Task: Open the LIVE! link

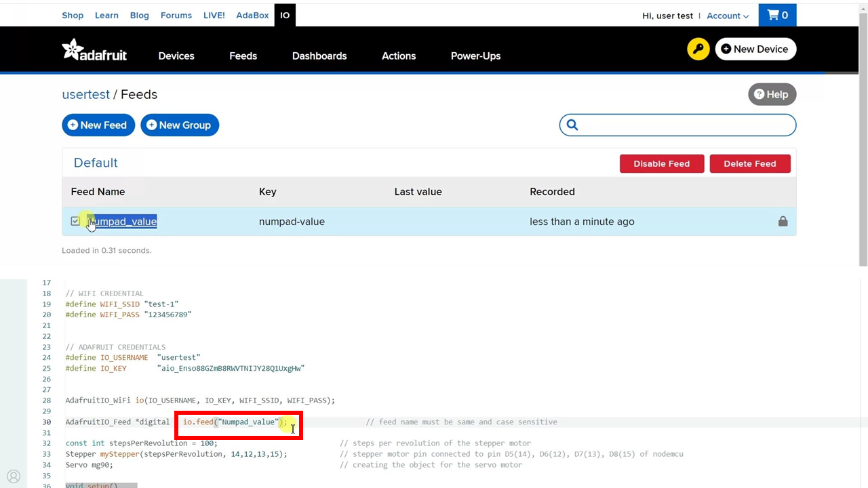Action: [214, 16]
